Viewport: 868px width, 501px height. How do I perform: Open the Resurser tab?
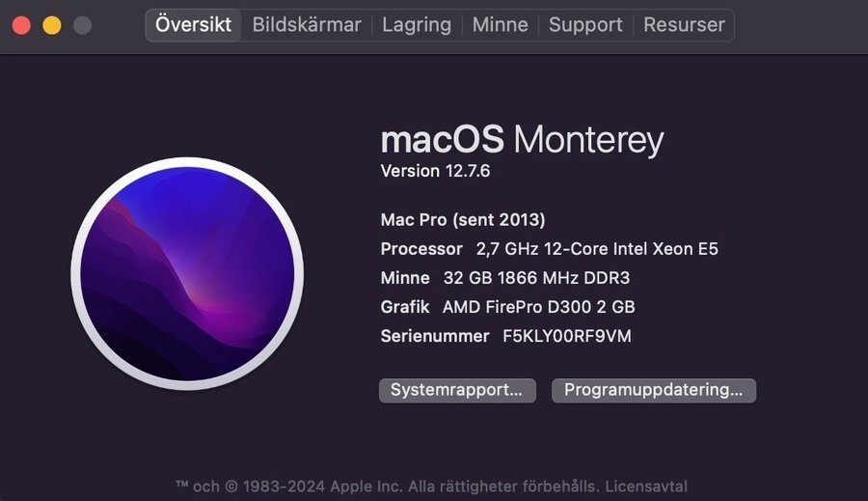pyautogui.click(x=684, y=25)
